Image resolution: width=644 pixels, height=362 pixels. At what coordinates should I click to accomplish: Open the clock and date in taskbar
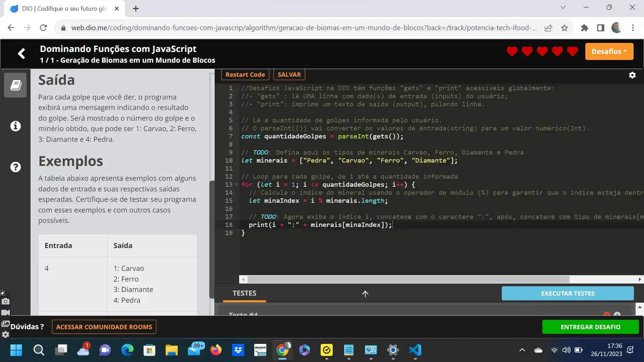tap(606, 350)
